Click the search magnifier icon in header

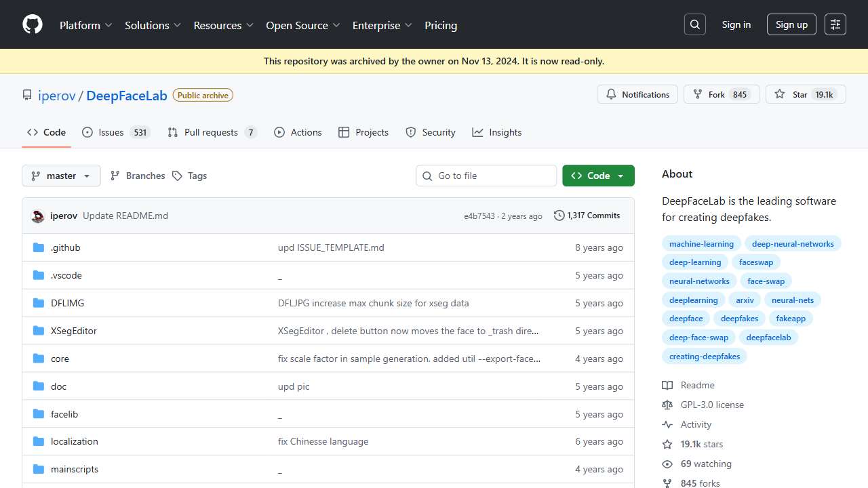pos(695,25)
